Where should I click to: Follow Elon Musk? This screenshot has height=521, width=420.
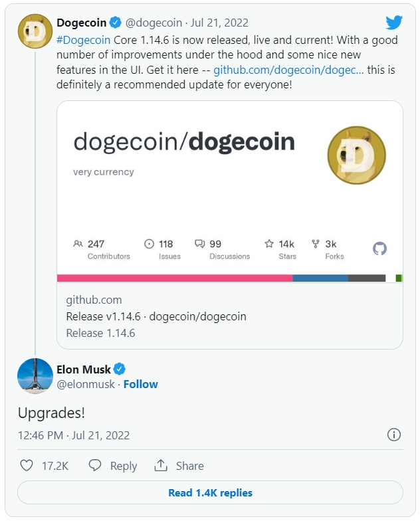(x=141, y=384)
